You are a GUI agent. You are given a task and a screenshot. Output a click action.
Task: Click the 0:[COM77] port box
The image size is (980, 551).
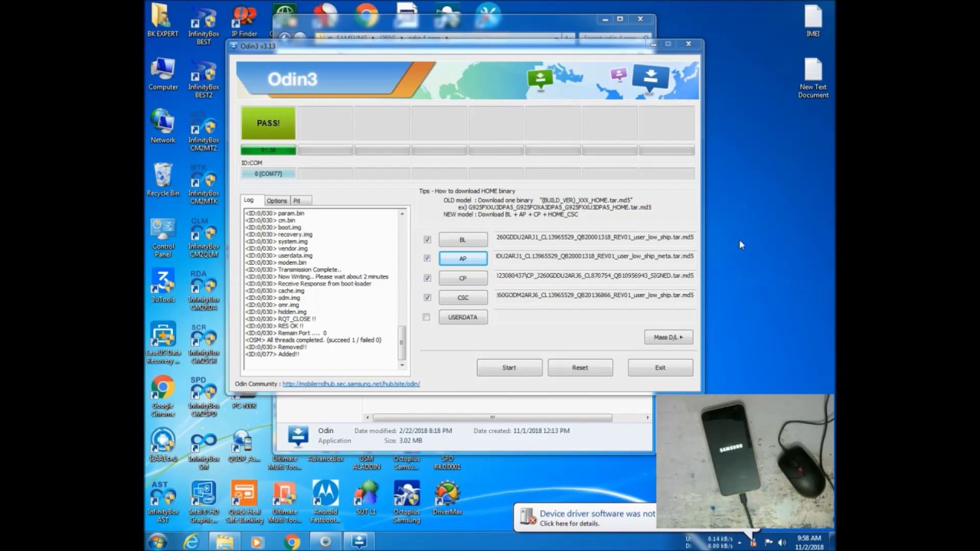click(268, 174)
